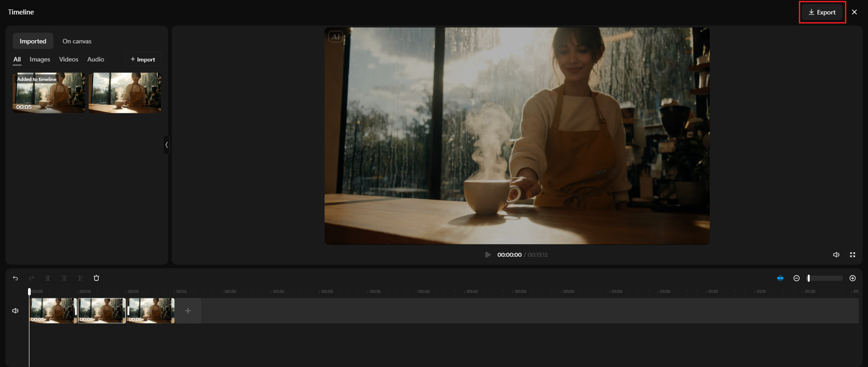Export the timeline video
Viewport: 868px width, 367px height.
822,12
